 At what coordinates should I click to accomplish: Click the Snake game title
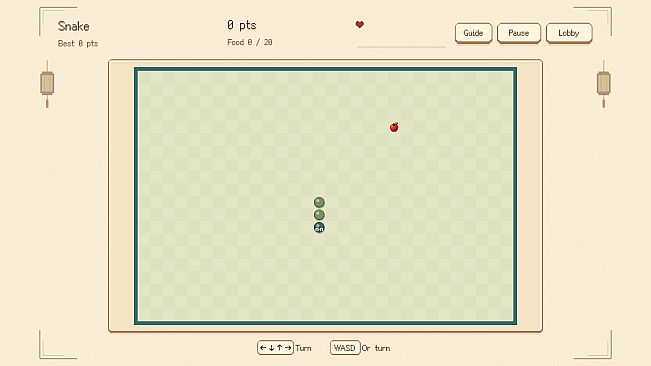[73, 26]
